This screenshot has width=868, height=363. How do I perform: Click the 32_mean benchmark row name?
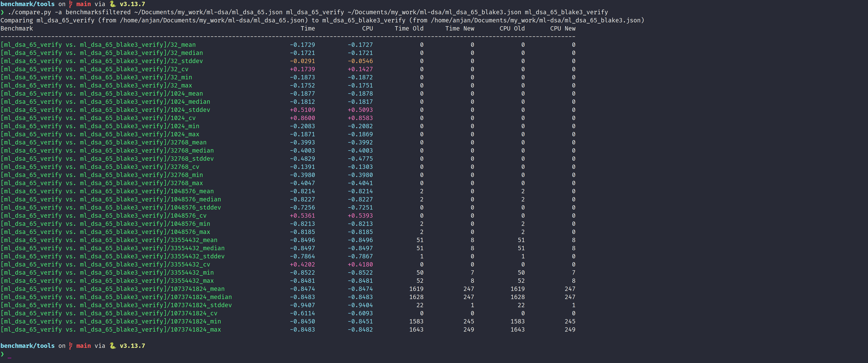point(98,45)
